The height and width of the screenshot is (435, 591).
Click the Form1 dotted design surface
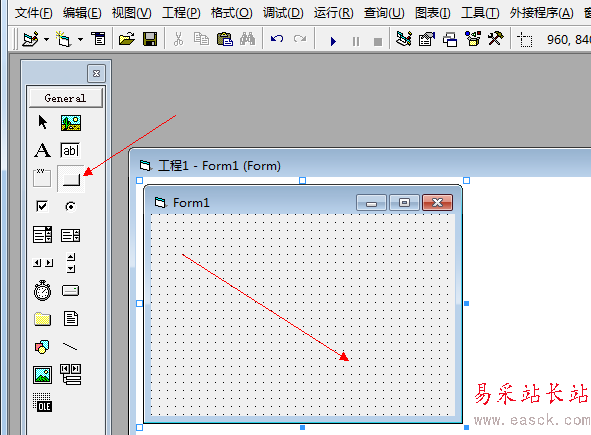coord(302,314)
